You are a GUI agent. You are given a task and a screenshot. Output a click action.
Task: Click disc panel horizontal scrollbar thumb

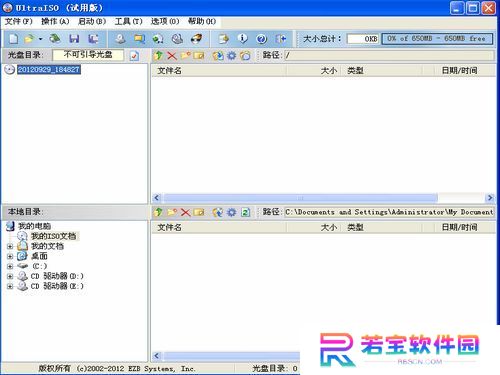300,198
